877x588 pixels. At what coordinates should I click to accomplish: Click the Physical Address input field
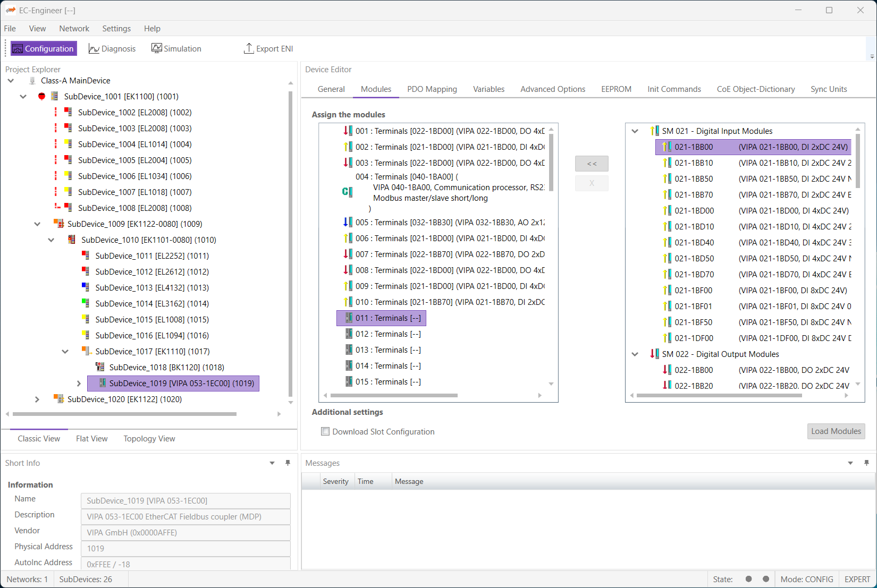tap(185, 548)
